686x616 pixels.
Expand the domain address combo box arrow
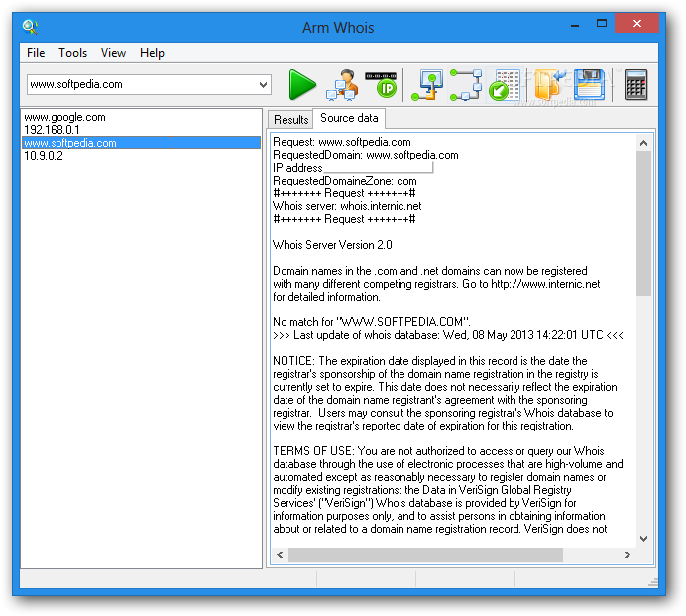(263, 85)
